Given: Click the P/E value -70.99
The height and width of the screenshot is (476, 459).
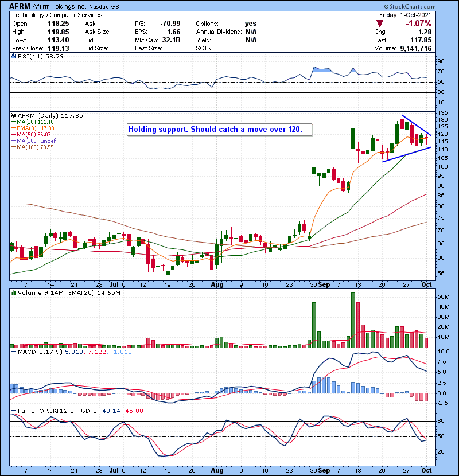Looking at the screenshot, I should [x=170, y=24].
